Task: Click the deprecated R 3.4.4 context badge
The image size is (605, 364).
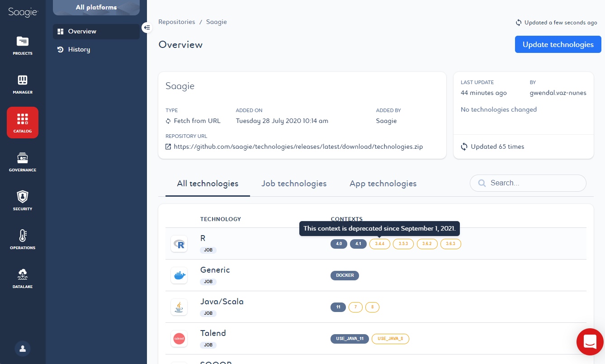Action: tap(380, 244)
